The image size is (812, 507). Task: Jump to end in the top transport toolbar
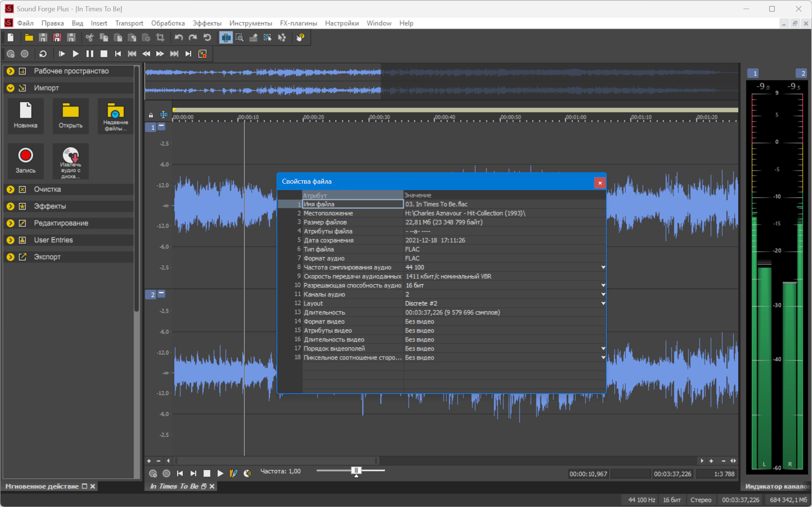pyautogui.click(x=188, y=54)
